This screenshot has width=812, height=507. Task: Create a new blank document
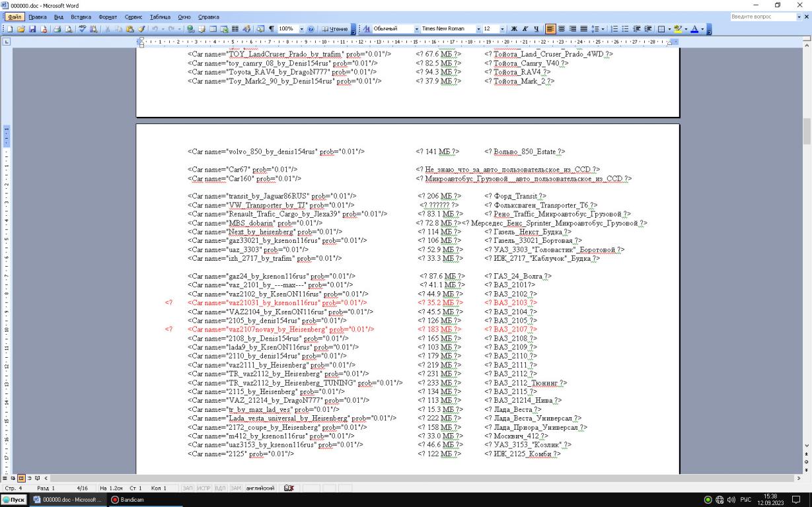(9, 29)
